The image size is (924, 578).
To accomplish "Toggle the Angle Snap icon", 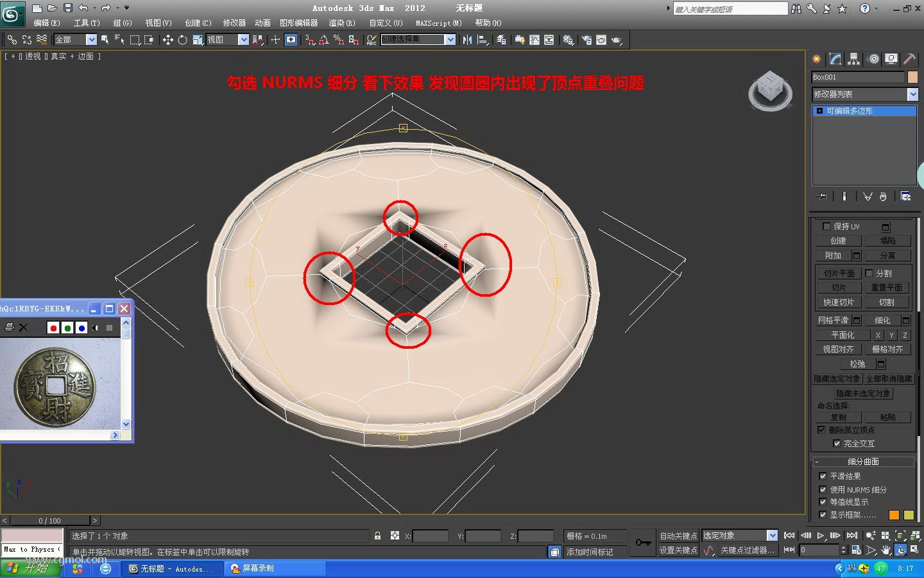I will [324, 40].
